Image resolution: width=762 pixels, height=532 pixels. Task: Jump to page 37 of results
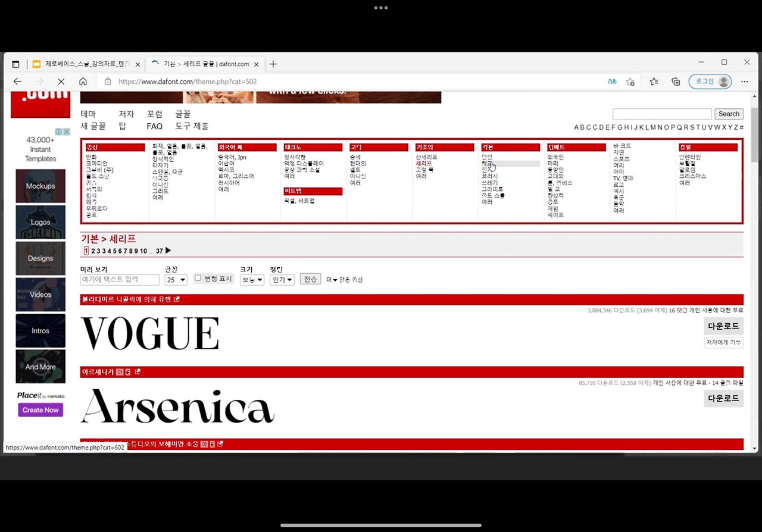point(160,251)
